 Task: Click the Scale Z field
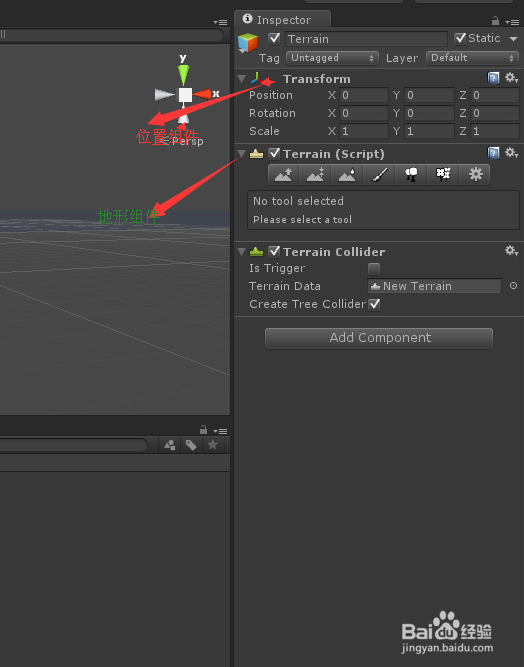pos(494,131)
